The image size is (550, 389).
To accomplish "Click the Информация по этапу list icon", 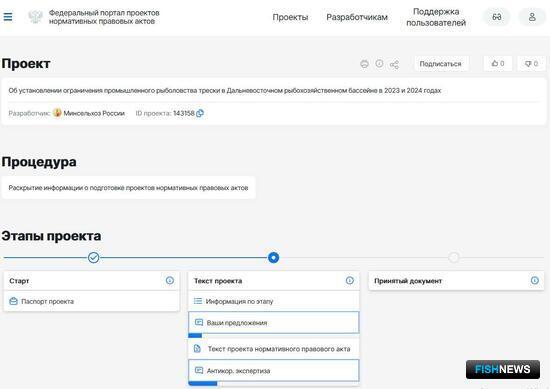I will [x=198, y=301].
